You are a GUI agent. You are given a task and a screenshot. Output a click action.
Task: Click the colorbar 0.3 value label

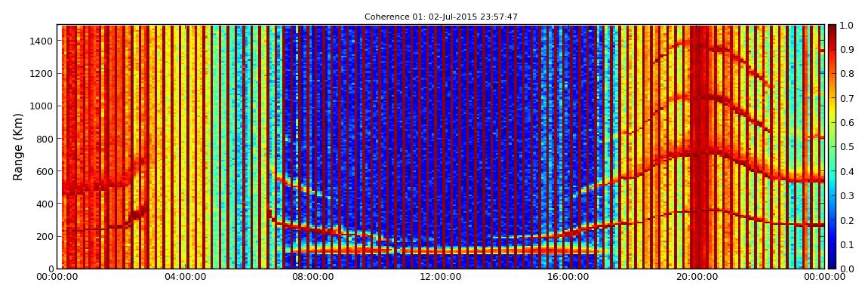pos(846,196)
